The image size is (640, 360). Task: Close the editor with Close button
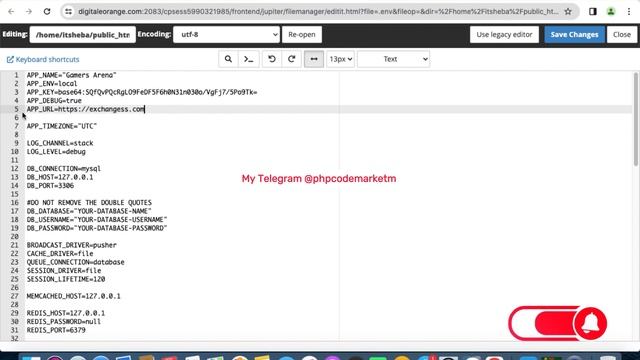(x=622, y=35)
